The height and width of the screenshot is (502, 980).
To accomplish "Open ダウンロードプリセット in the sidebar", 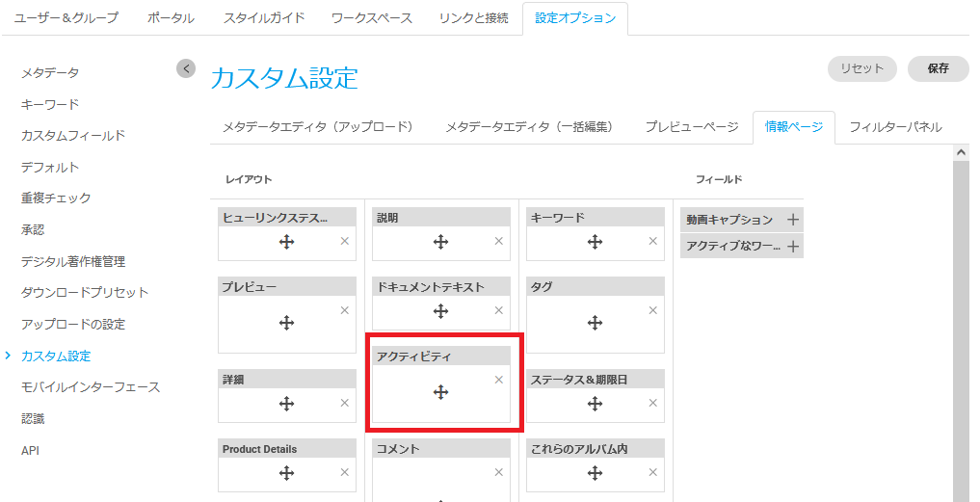I will click(85, 292).
